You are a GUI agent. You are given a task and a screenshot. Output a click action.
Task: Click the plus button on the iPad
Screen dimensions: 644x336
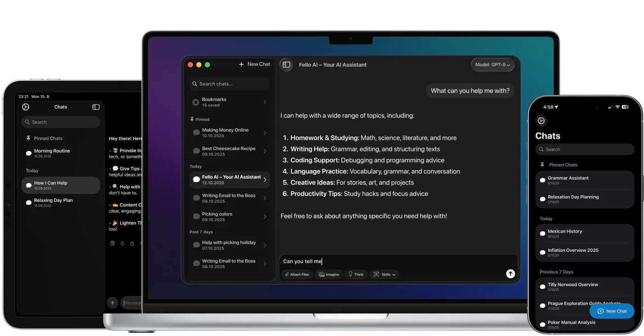112,302
